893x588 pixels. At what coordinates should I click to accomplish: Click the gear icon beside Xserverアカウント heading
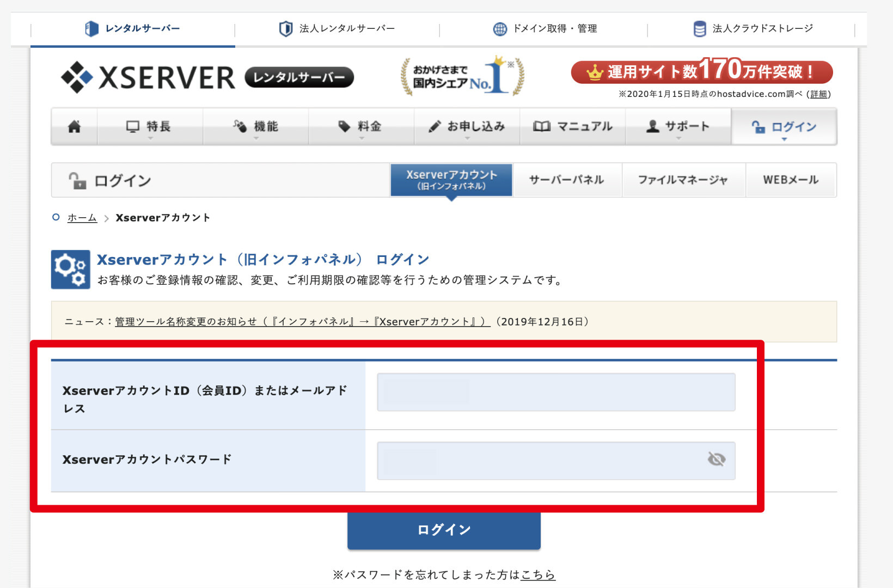pos(71,269)
